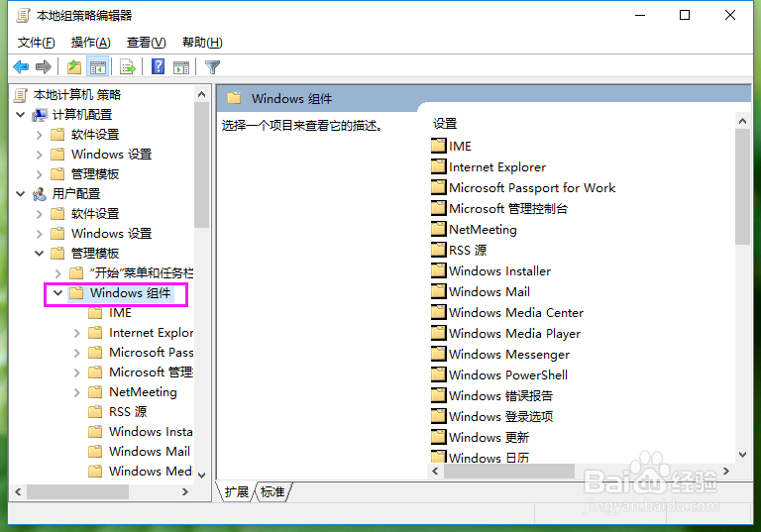Open the 文件(F) menu

(37, 43)
